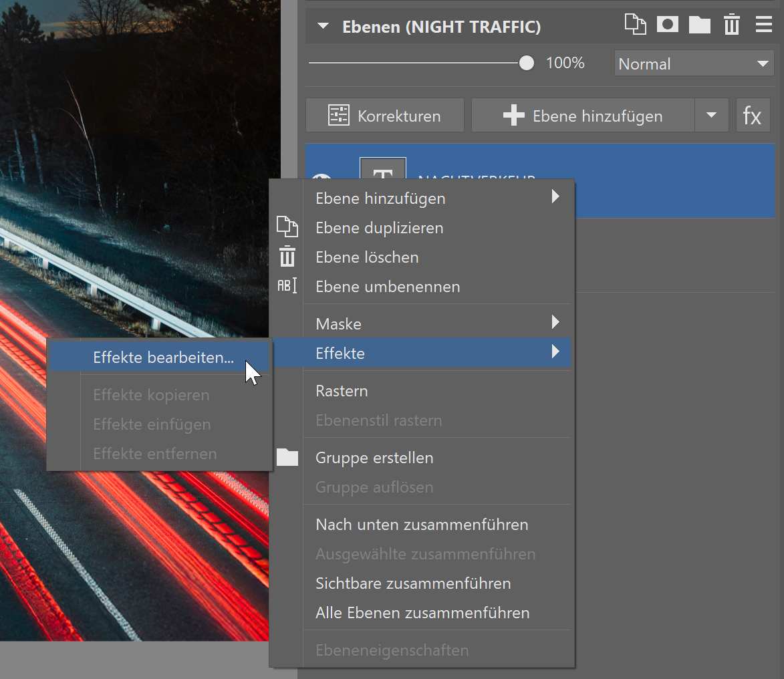Click the duplicate layer icon in panel header
784x679 pixels.
636,25
